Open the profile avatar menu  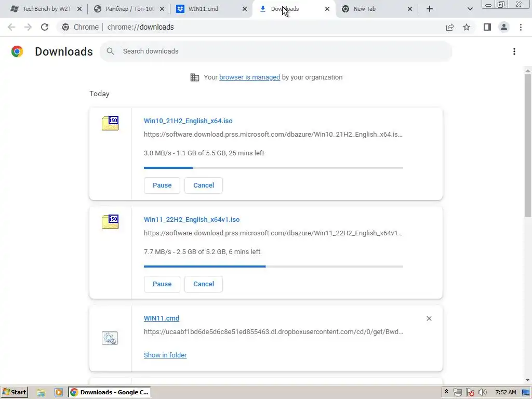point(504,27)
